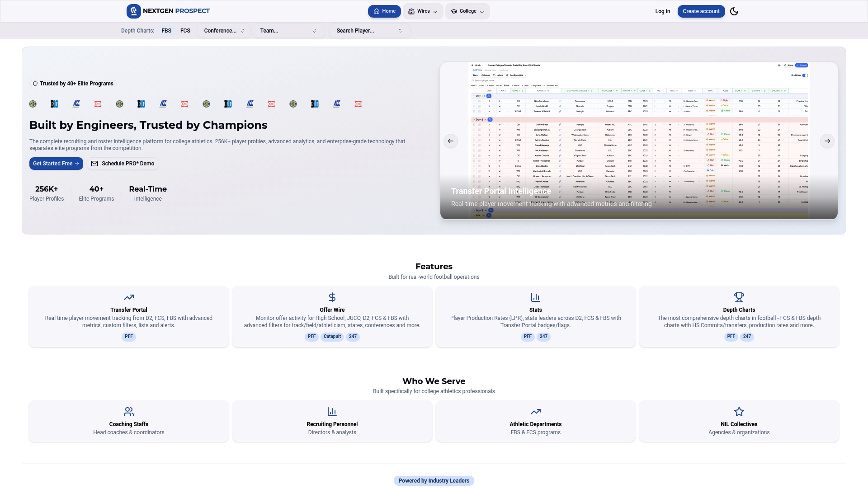This screenshot has width=868, height=488.
Task: Click the NIL Collectives card title
Action: pos(739,424)
